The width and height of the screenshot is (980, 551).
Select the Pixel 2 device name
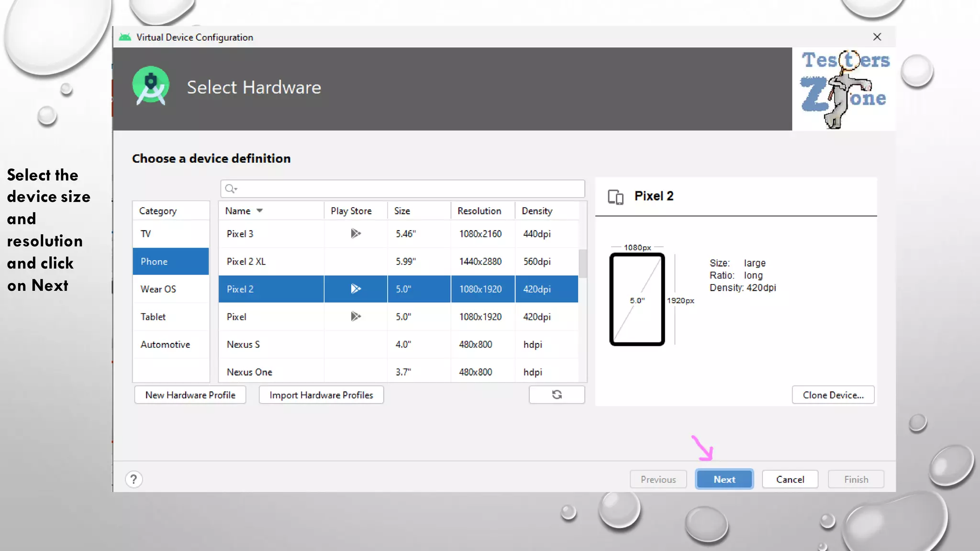click(240, 289)
